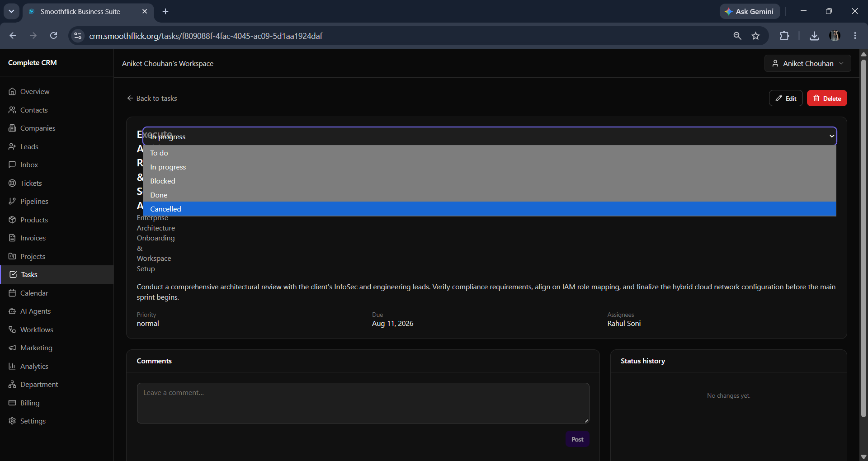The height and width of the screenshot is (461, 868).
Task: Open the Workflows icon in sidebar
Action: (12, 329)
